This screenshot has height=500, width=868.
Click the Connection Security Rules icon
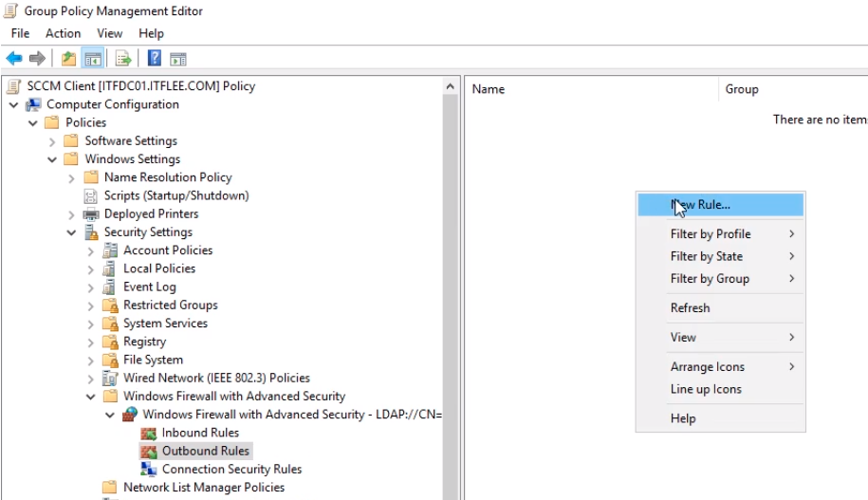click(x=149, y=469)
